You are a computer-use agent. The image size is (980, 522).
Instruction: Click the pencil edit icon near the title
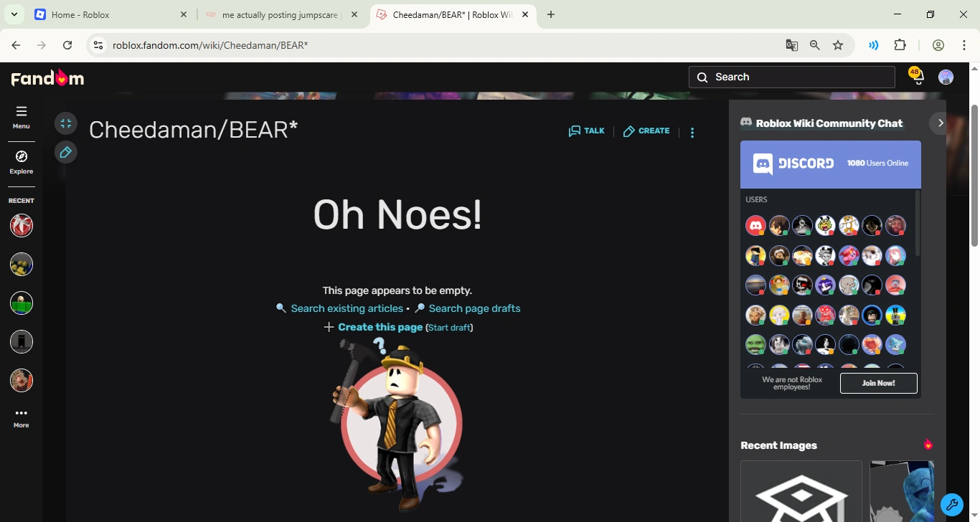(x=65, y=151)
